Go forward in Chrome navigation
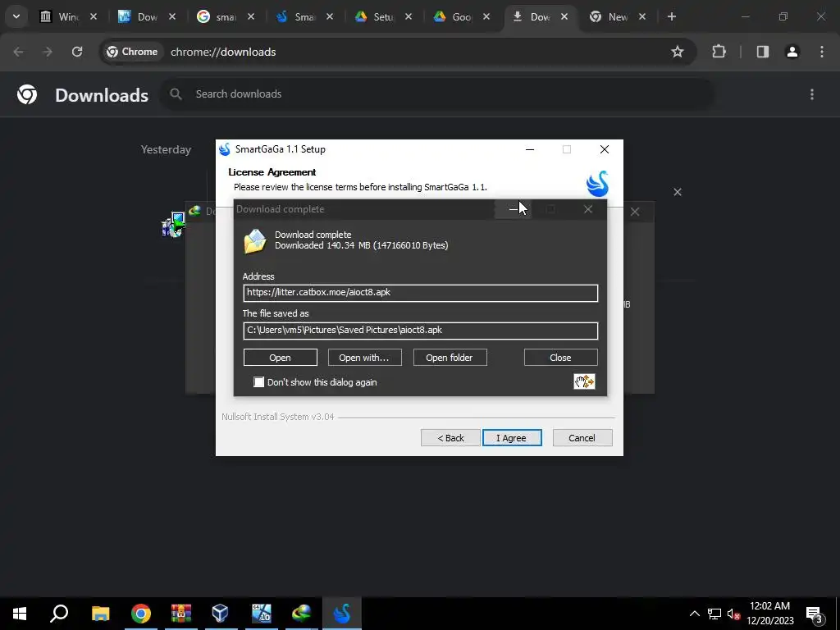The width and height of the screenshot is (840, 630). pyautogui.click(x=48, y=52)
